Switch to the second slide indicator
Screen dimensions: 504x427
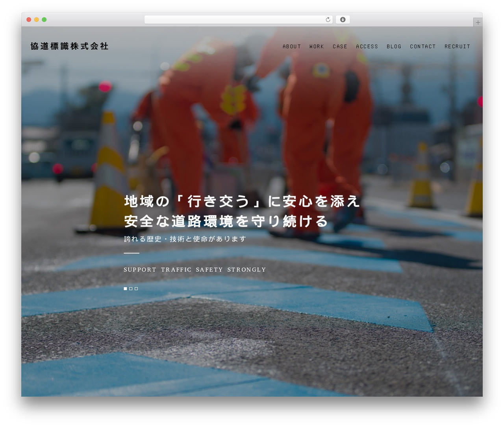tap(131, 289)
